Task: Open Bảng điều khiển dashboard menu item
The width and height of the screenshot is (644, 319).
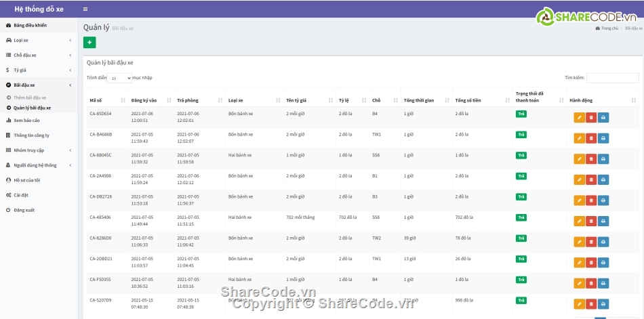Action: (x=39, y=26)
